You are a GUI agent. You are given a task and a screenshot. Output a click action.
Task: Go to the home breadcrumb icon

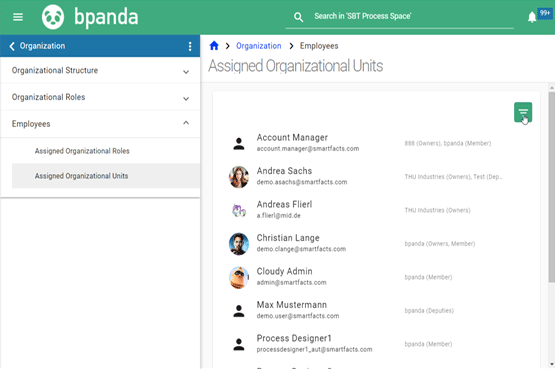(x=214, y=46)
